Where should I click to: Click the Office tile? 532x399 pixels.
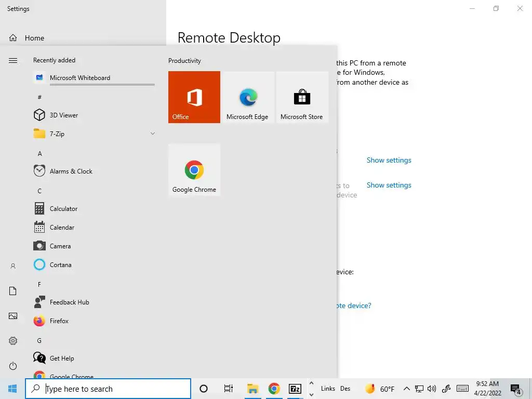tap(194, 97)
